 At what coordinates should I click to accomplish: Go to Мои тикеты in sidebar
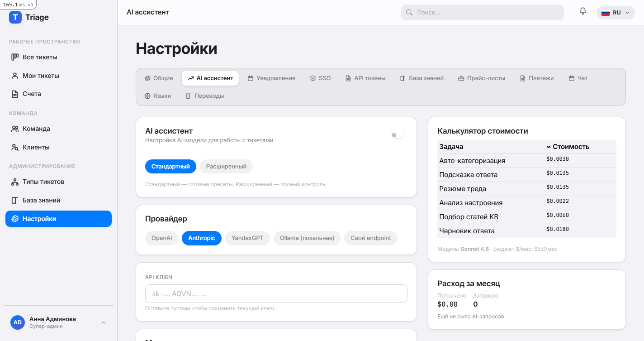click(58, 76)
